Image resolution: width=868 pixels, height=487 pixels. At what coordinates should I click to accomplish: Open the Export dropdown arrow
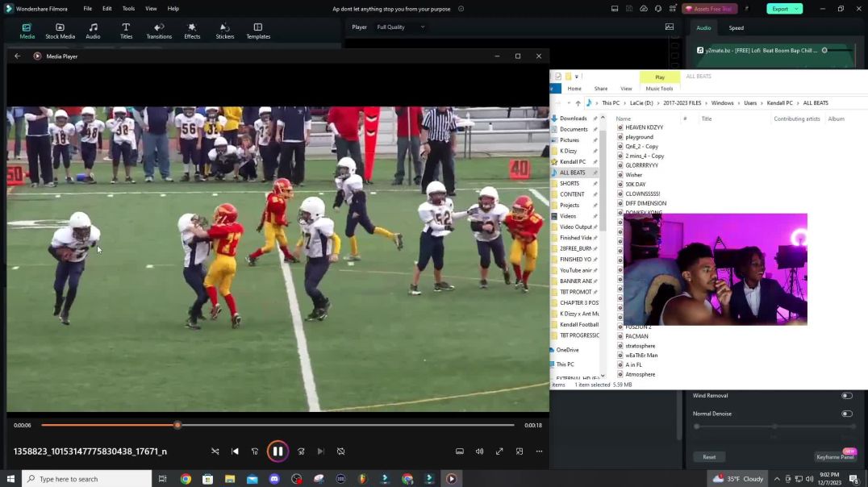click(798, 8)
